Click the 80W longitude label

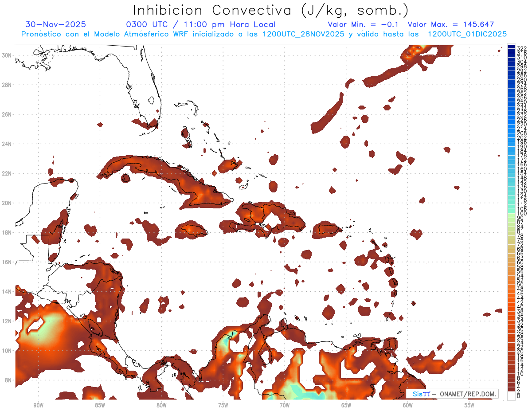161,406
